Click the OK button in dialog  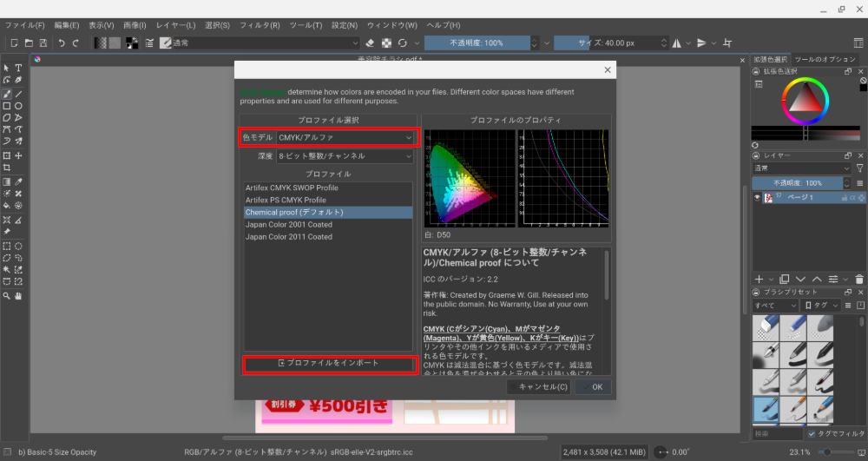click(x=593, y=387)
